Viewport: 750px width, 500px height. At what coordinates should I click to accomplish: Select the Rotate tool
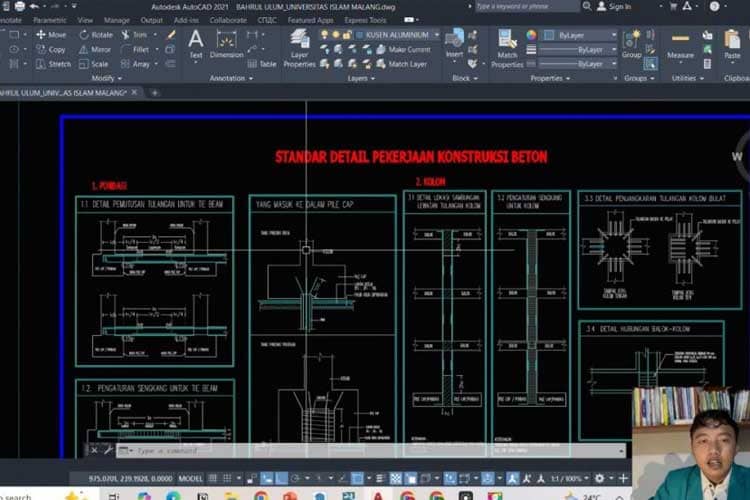click(x=96, y=34)
